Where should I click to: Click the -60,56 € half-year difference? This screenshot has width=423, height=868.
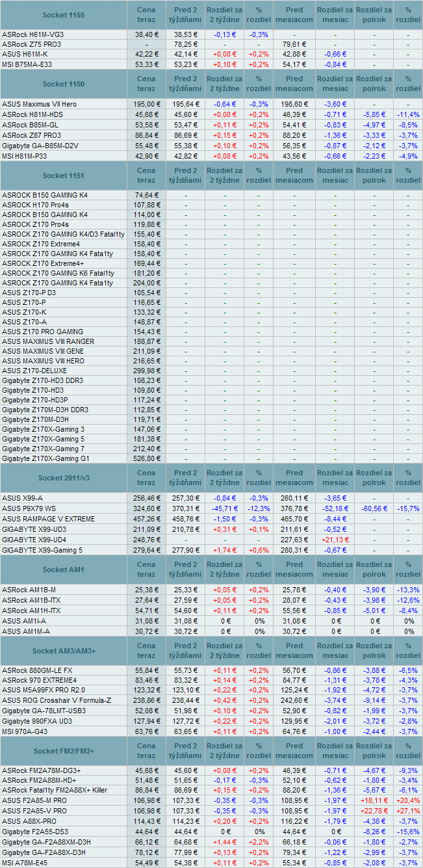tap(374, 508)
